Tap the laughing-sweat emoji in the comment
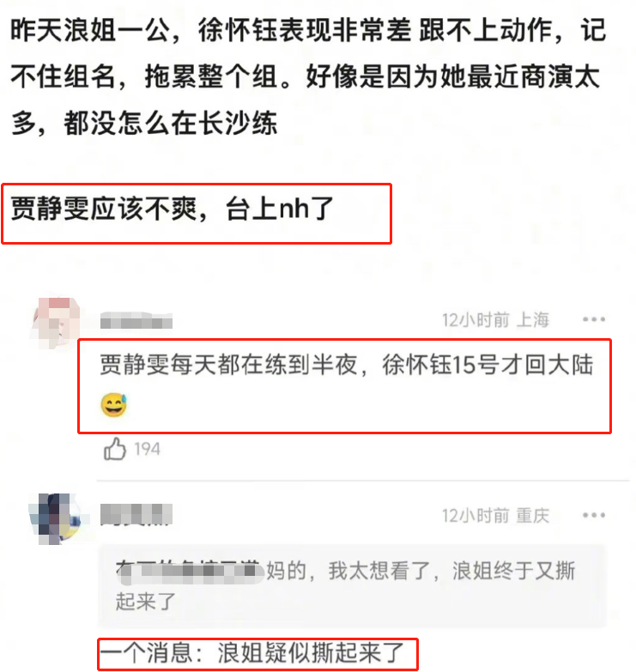The width and height of the screenshot is (636, 672). (x=113, y=404)
